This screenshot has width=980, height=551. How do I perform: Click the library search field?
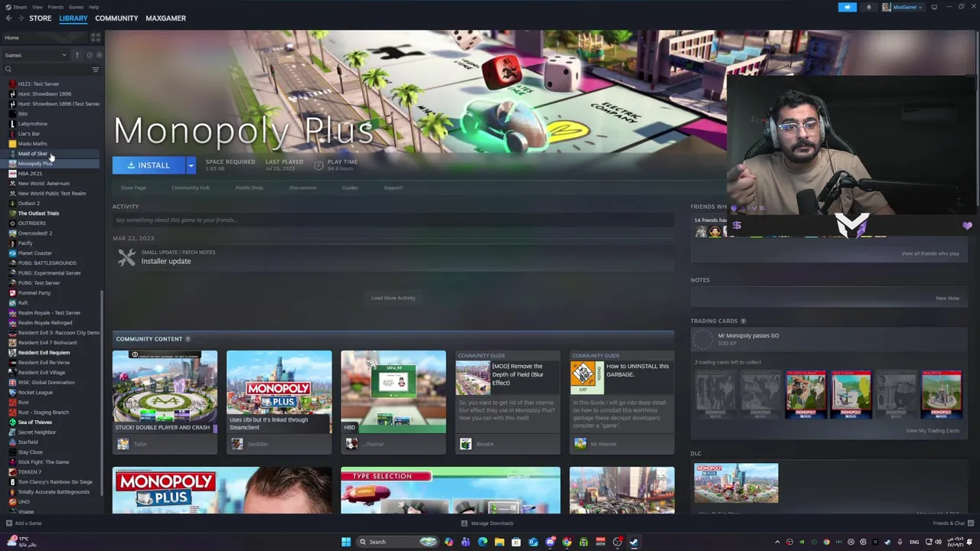click(x=46, y=70)
